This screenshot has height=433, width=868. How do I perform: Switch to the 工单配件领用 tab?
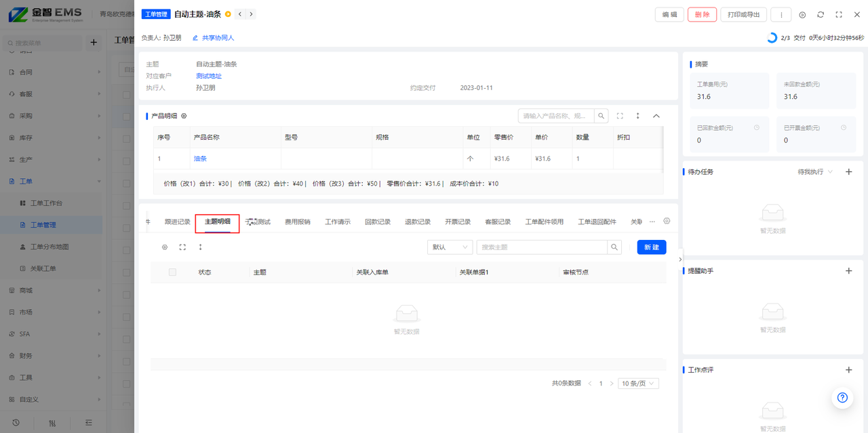pyautogui.click(x=545, y=222)
